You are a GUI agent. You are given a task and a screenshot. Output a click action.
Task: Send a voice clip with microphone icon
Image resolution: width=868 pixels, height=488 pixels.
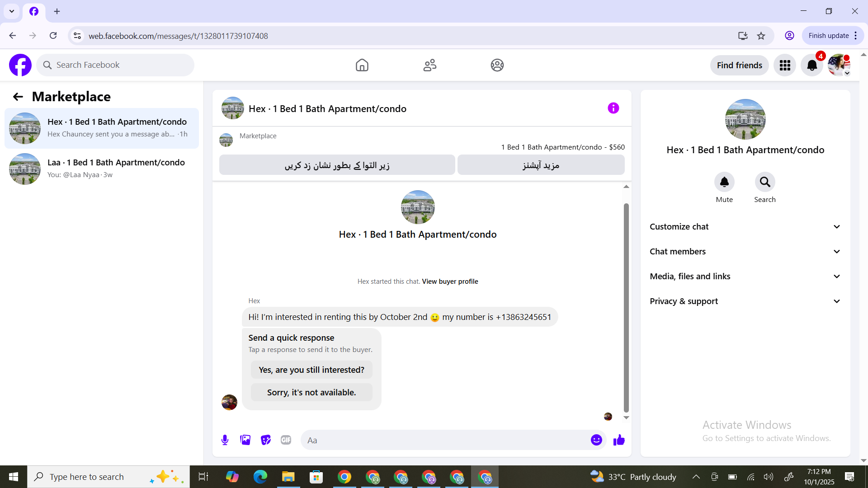point(225,440)
